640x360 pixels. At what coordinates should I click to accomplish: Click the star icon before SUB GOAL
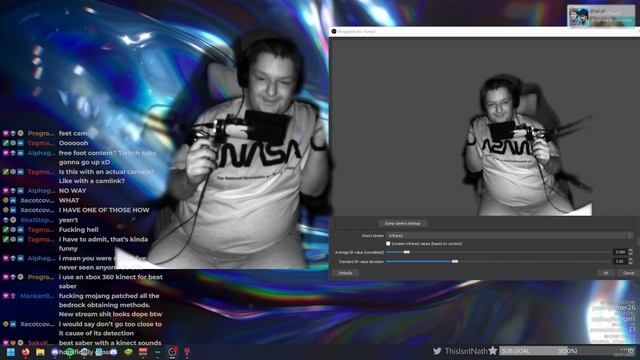tap(493, 351)
